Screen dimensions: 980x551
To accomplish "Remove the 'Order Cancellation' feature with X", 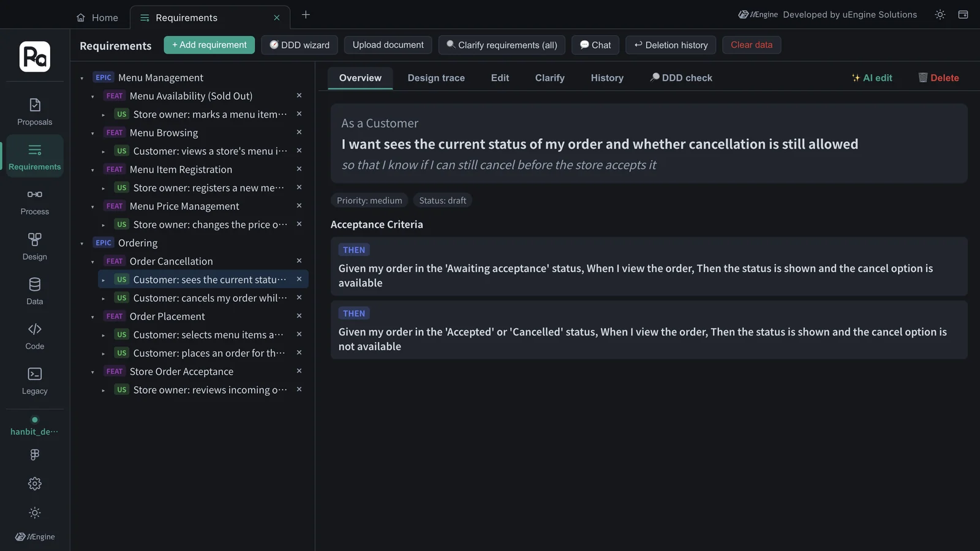I will [299, 261].
